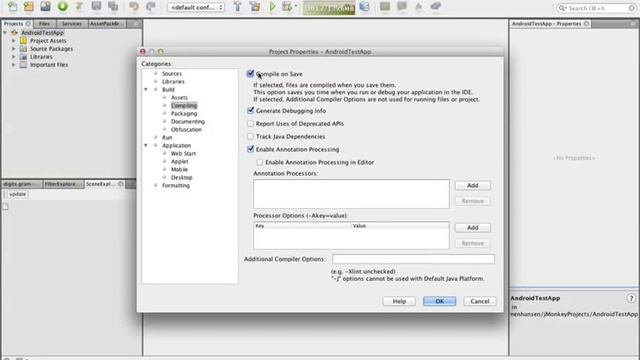Click the Additional Compiler Options field
Viewport: 640px width, 360px height.
pyautogui.click(x=413, y=259)
